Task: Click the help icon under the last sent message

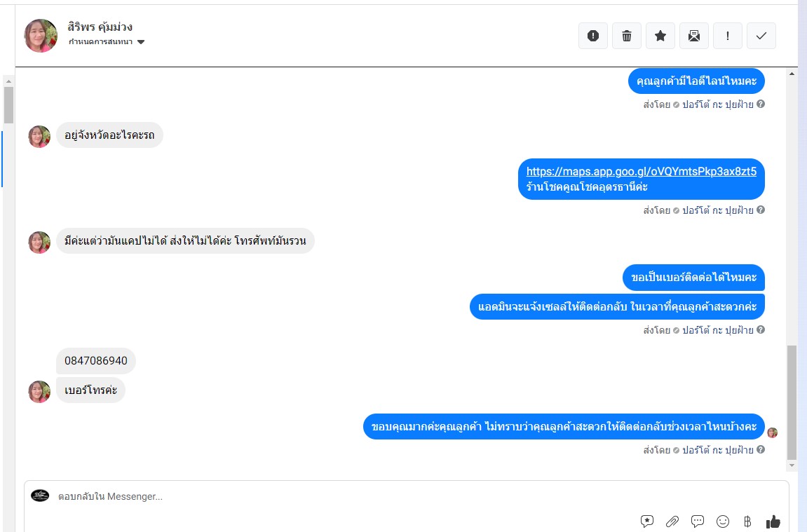Action: 761,449
